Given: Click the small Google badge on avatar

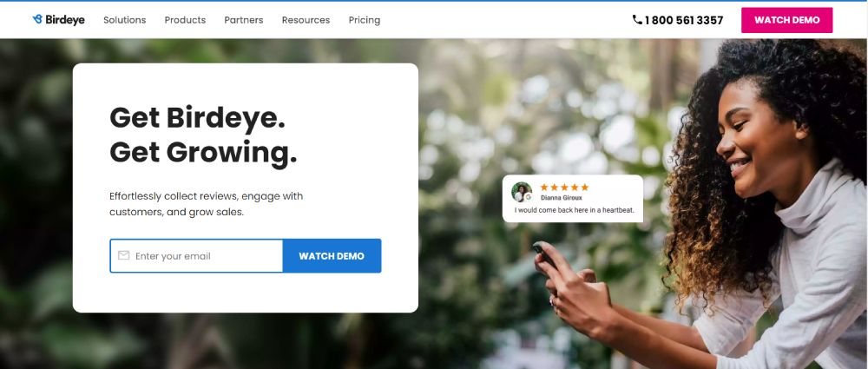Looking at the screenshot, I should (x=528, y=197).
